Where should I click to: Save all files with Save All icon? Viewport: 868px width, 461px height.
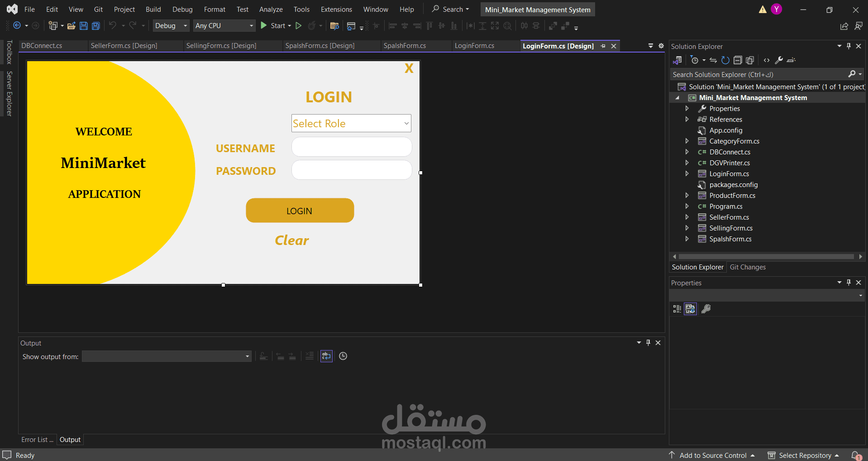point(95,26)
